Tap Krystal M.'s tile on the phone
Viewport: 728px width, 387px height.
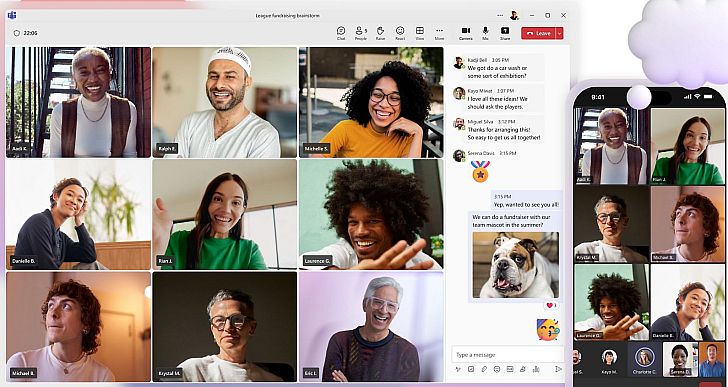[x=611, y=225]
